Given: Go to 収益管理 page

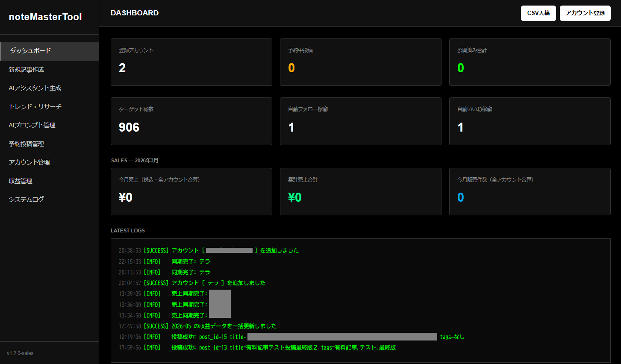Looking at the screenshot, I should [x=21, y=181].
